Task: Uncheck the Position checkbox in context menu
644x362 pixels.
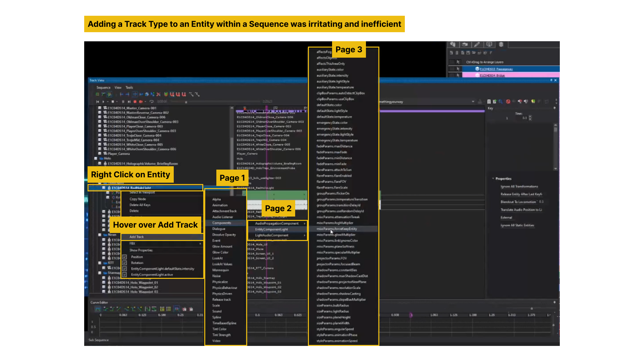Action: (124, 257)
